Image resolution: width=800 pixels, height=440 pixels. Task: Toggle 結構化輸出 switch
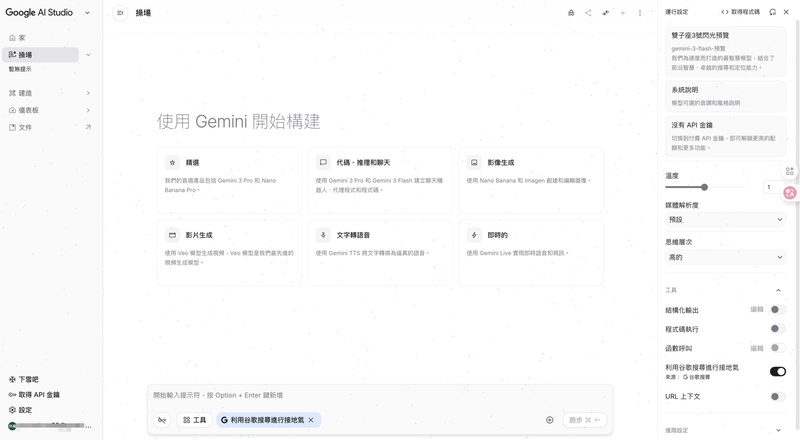(778, 309)
